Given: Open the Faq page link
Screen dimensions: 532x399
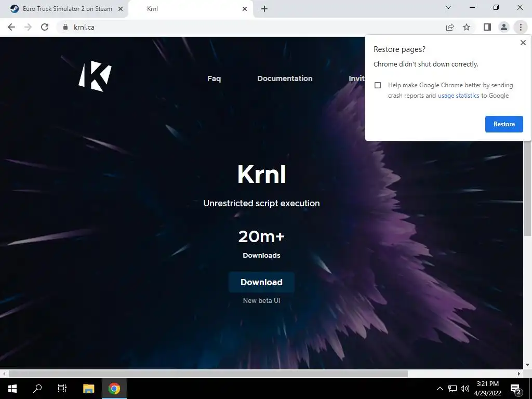Looking at the screenshot, I should pos(214,78).
